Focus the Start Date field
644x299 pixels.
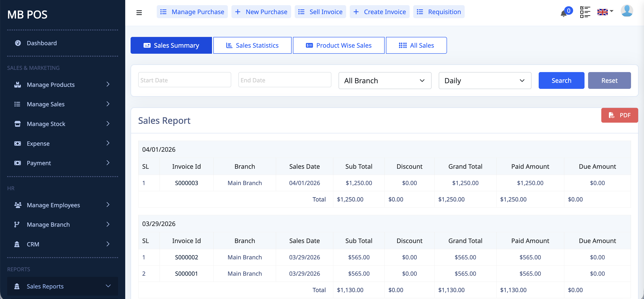click(x=184, y=80)
